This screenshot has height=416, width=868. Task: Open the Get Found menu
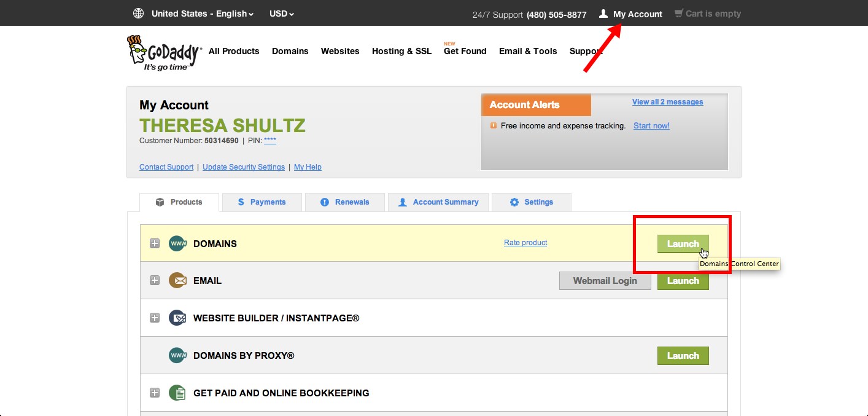(x=465, y=51)
